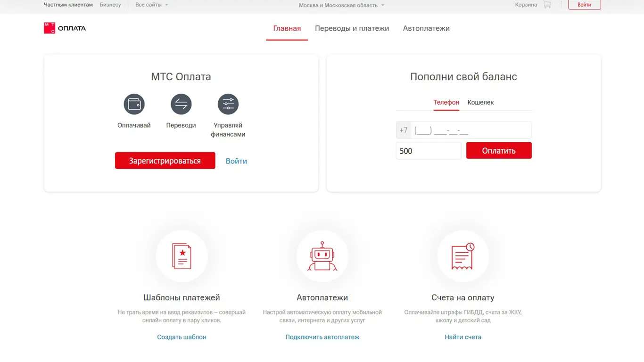Click the red Оплатить button

click(x=499, y=151)
